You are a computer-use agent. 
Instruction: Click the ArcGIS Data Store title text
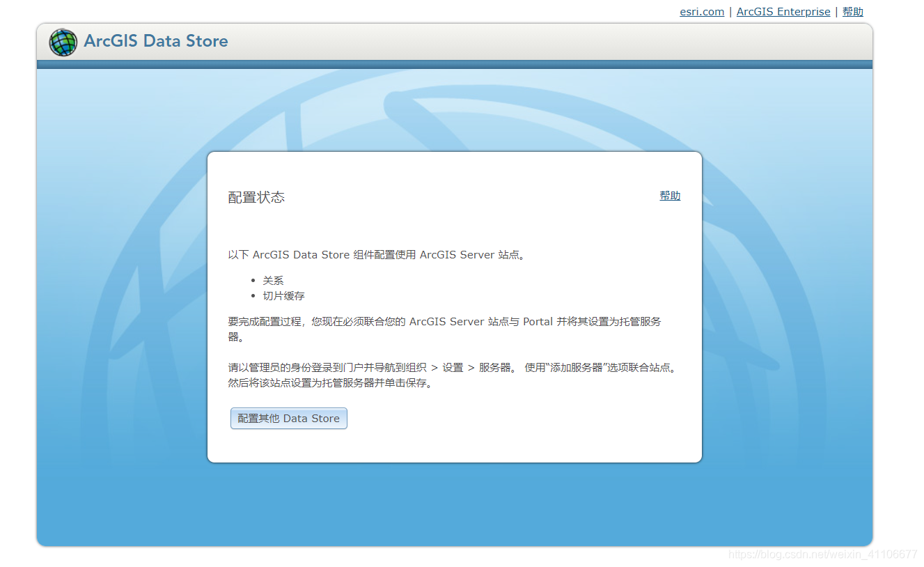pos(156,41)
